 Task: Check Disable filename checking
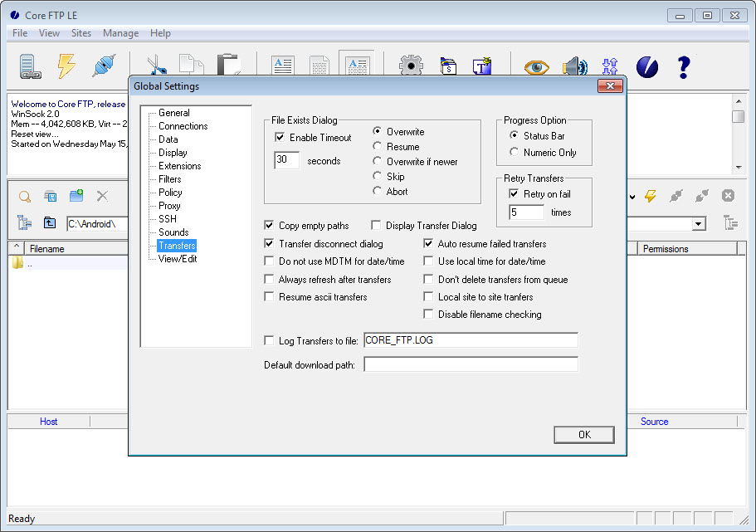(428, 314)
